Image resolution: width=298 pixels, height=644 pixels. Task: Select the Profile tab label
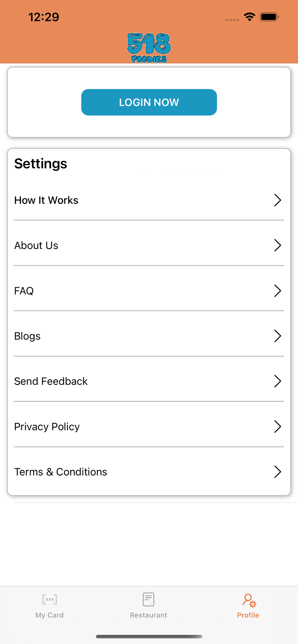[x=248, y=615]
